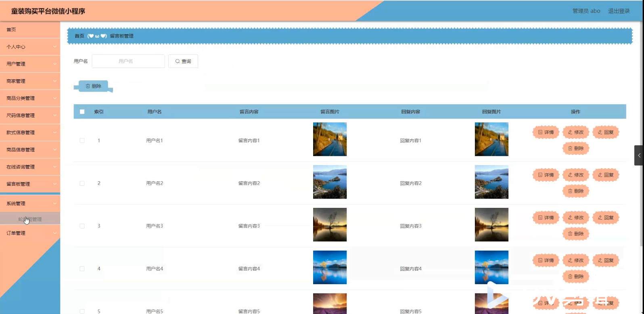644x314 pixels.
Task: Expand the 尺码信息管理 sidebar menu
Action: 30,115
